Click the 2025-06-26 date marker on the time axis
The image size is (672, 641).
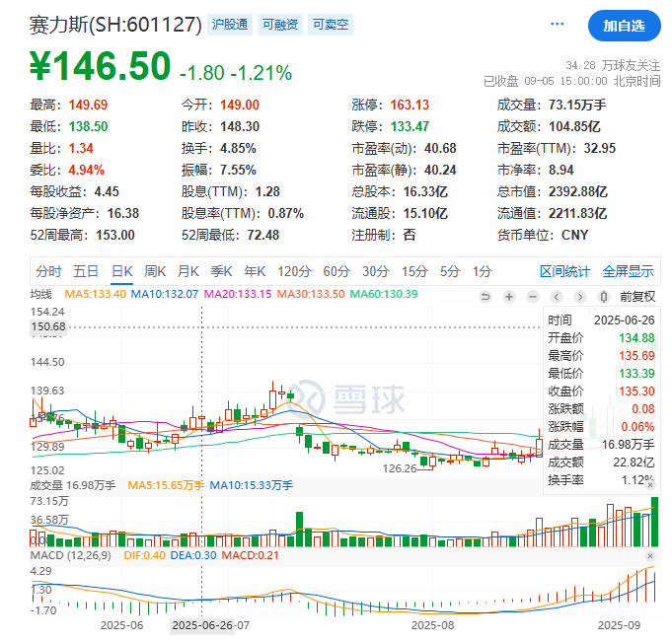click(202, 625)
